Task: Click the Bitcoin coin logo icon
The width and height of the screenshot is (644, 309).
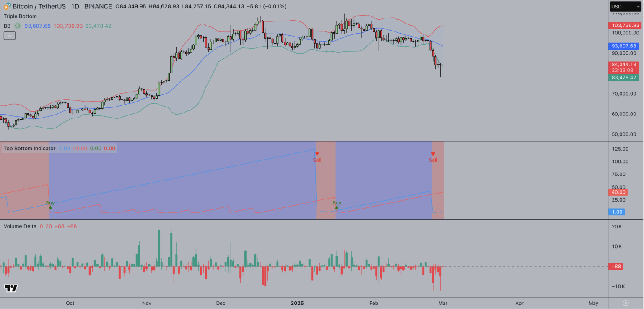Action: [x=7, y=6]
